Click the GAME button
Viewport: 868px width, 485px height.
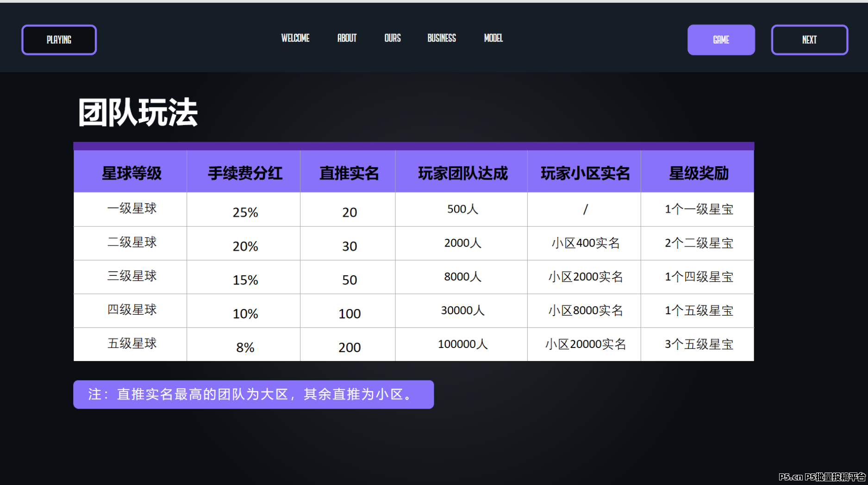tap(721, 40)
